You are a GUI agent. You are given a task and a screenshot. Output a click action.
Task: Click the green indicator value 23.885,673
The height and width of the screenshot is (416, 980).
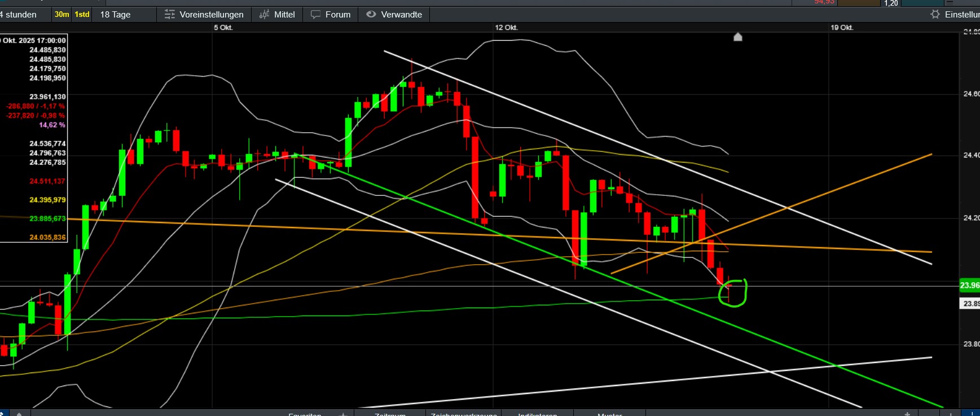[47, 219]
